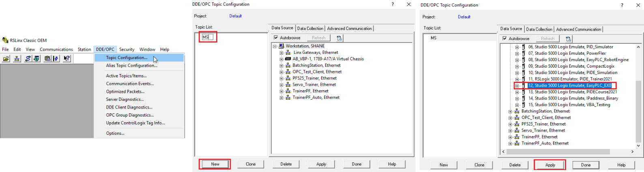Click the toolbar icon left of What's This
The width and height of the screenshot is (644, 172).
pyautogui.click(x=56, y=59)
